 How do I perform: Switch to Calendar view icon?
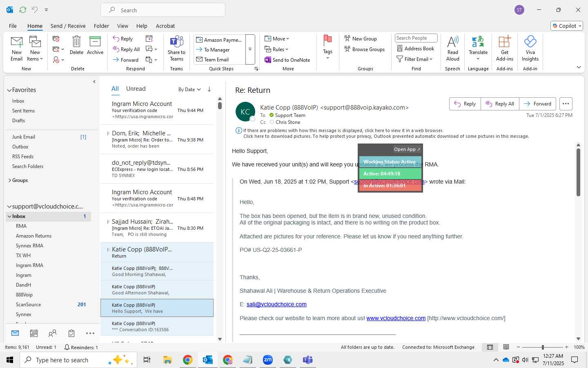34,333
